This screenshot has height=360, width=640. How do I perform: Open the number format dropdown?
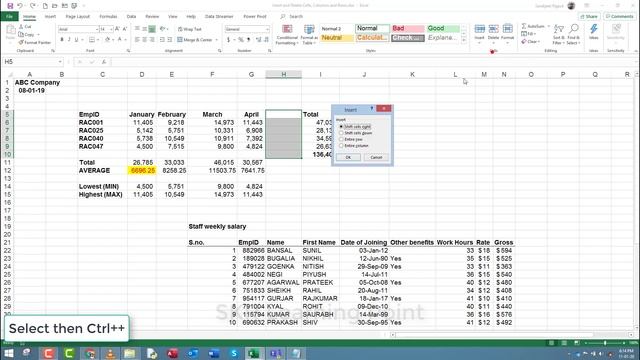pyautogui.click(x=267, y=29)
